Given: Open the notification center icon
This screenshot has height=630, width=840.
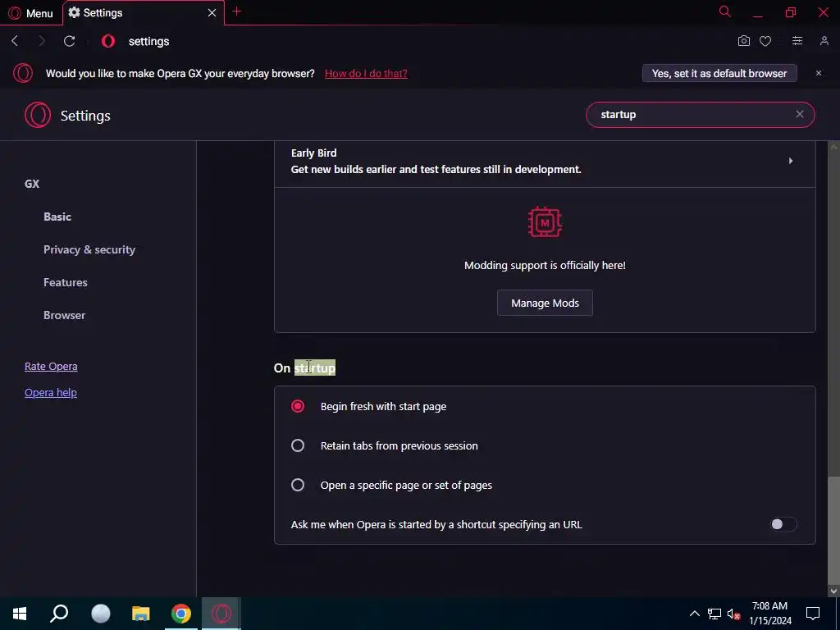Looking at the screenshot, I should tap(813, 614).
